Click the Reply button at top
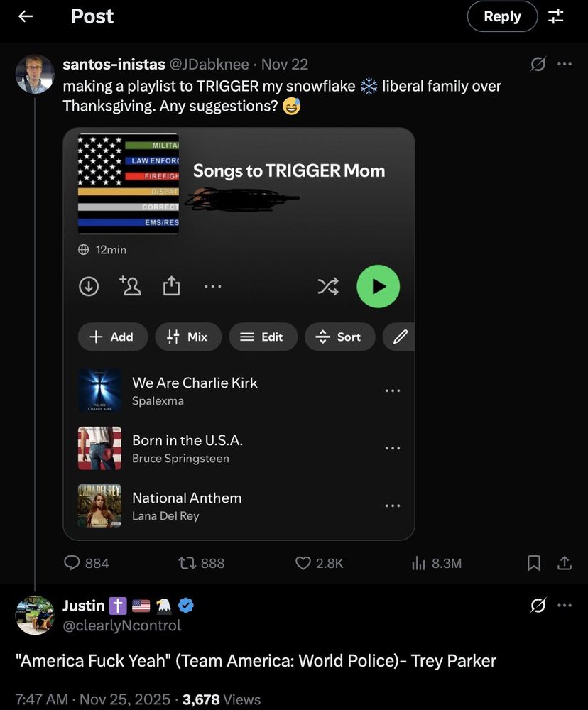This screenshot has width=588, height=710. [502, 16]
